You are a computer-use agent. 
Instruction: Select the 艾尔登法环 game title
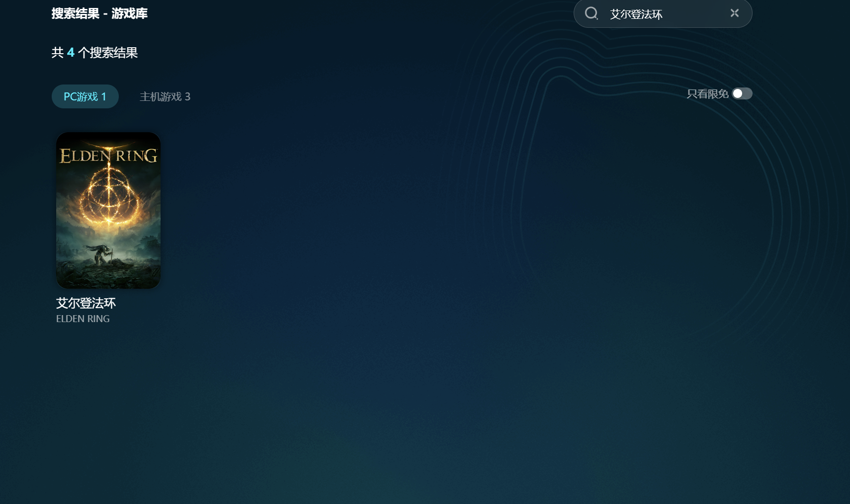point(86,303)
